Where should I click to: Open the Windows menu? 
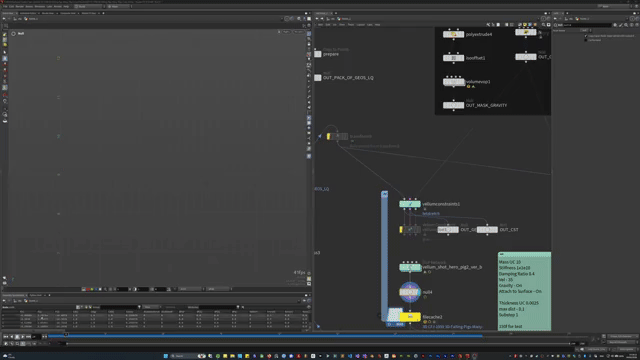pos(40,7)
